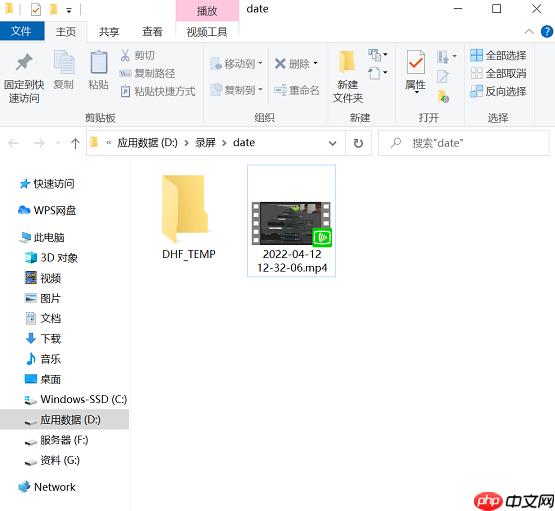
Task: Open Downloads folder in sidebar
Action: pos(43,339)
